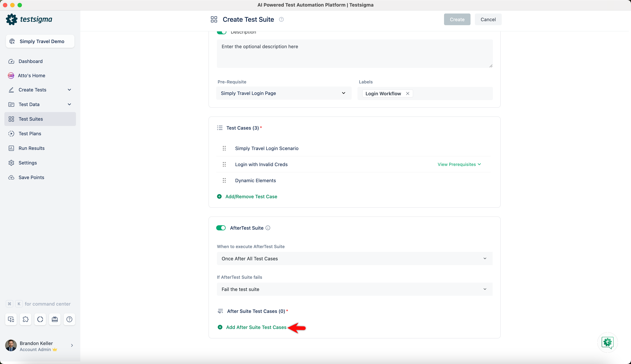Remove the Login Workflow label chip
Screen dimensions: 631x364
[407, 93]
